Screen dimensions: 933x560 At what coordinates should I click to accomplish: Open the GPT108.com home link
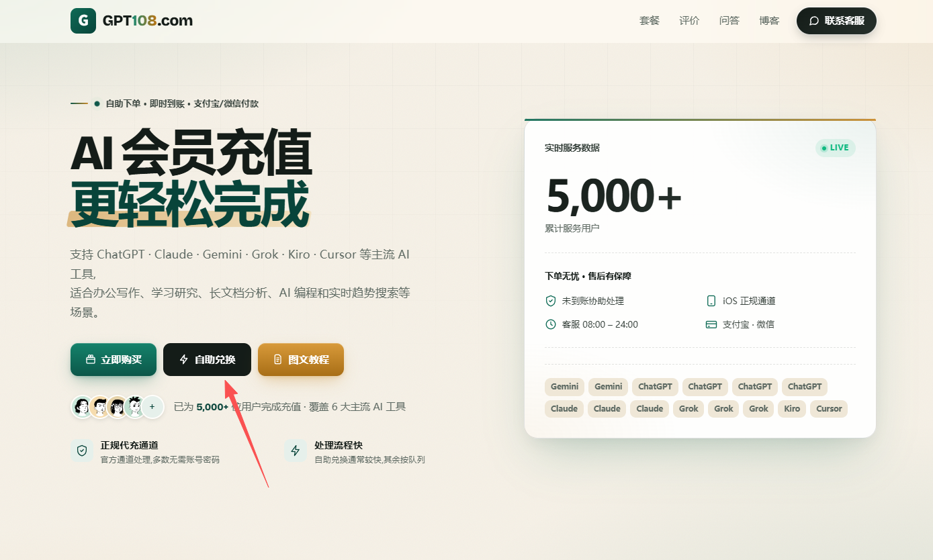click(132, 21)
